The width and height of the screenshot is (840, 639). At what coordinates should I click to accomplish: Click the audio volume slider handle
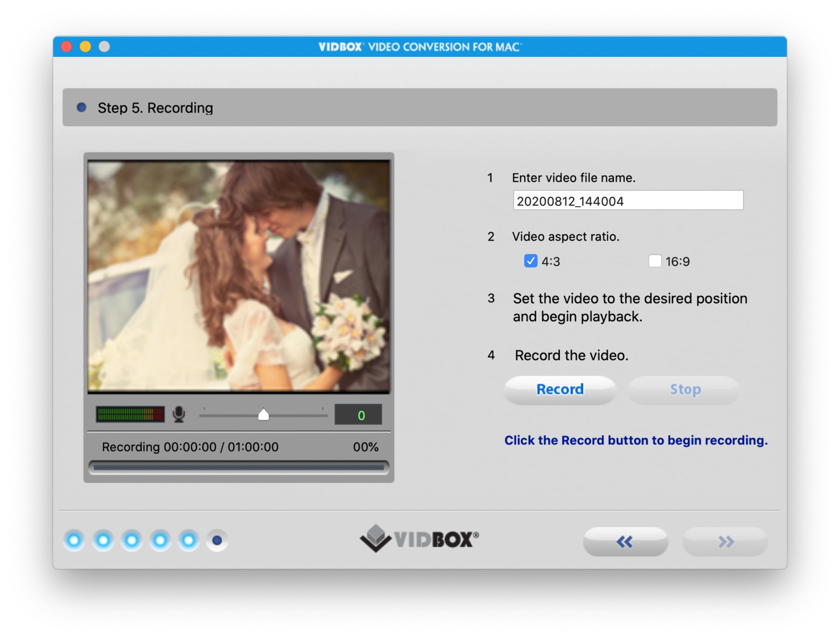tap(264, 414)
